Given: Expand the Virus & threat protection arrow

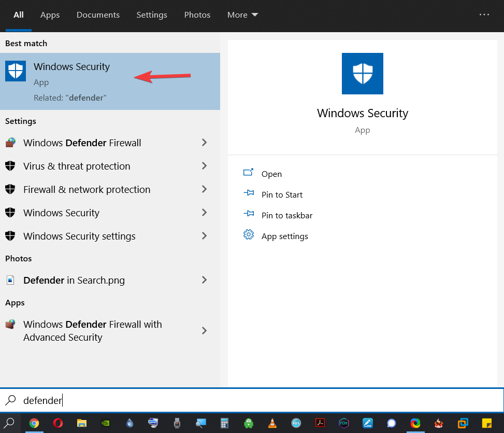Looking at the screenshot, I should (x=204, y=165).
